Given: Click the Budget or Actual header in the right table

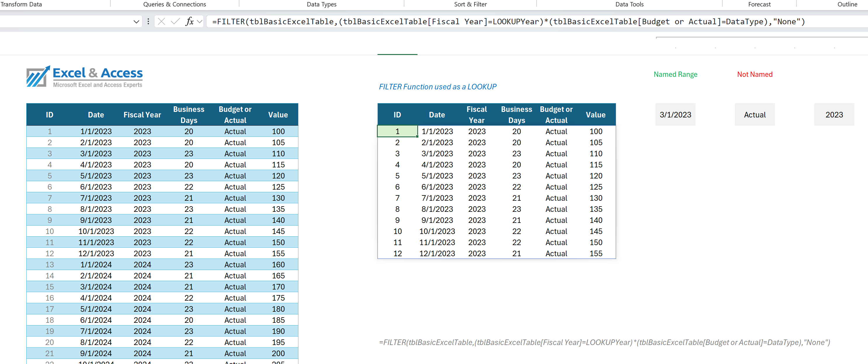Looking at the screenshot, I should 556,115.
